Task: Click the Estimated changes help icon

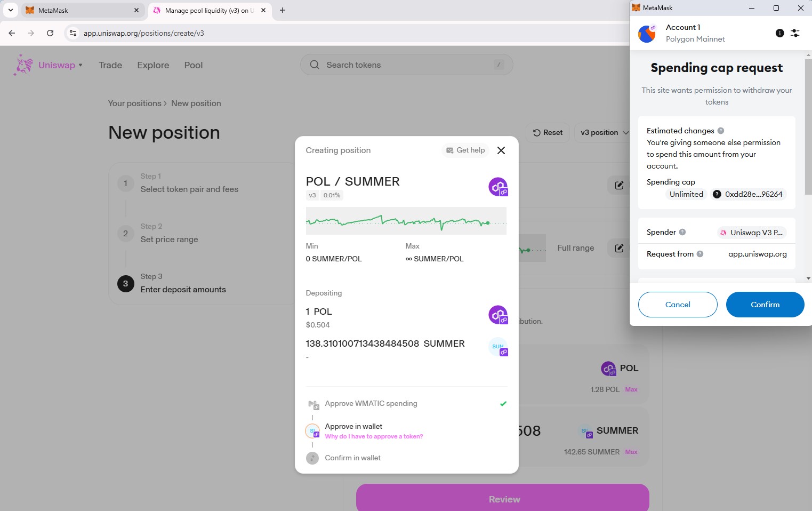Action: (721, 131)
